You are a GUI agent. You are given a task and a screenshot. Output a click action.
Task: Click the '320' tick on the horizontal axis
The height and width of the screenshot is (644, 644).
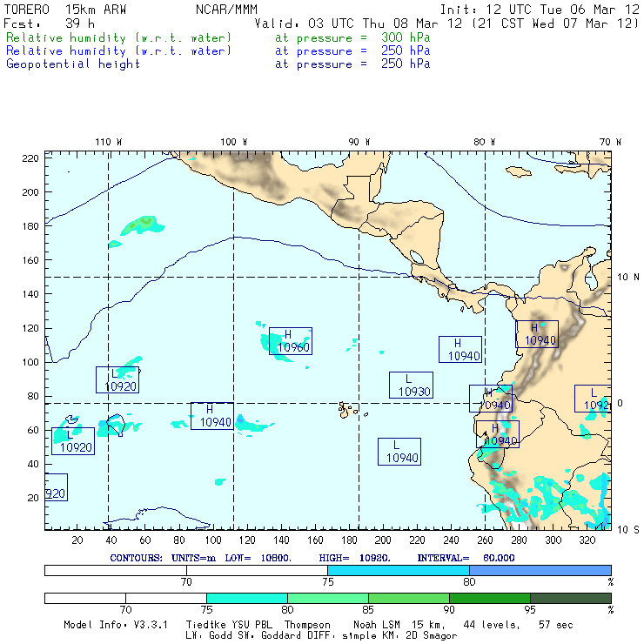pos(587,540)
